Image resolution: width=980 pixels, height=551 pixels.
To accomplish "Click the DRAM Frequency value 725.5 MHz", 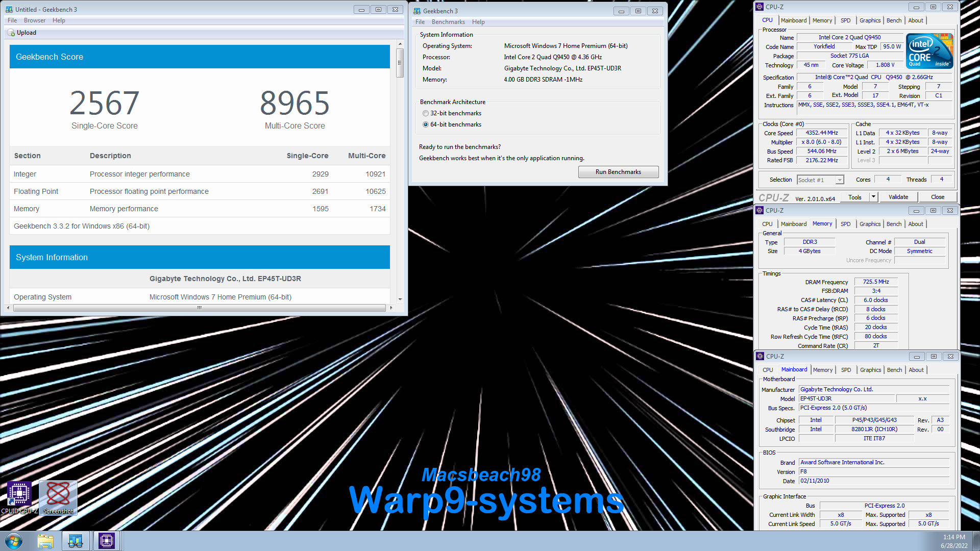I will (x=876, y=282).
